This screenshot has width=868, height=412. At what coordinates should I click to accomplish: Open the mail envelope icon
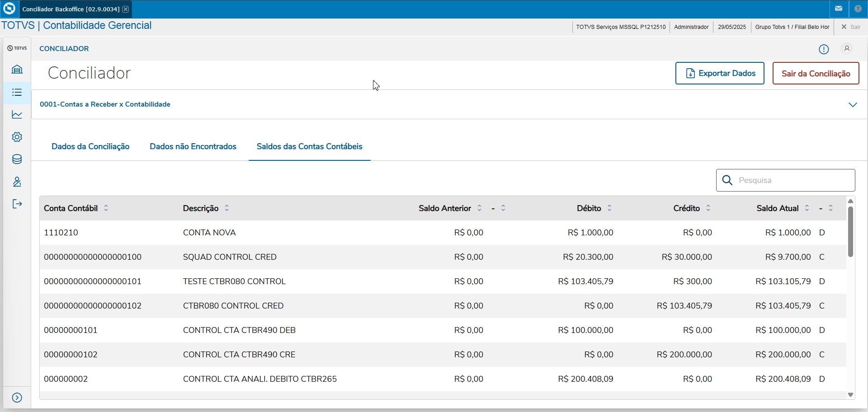pos(839,9)
